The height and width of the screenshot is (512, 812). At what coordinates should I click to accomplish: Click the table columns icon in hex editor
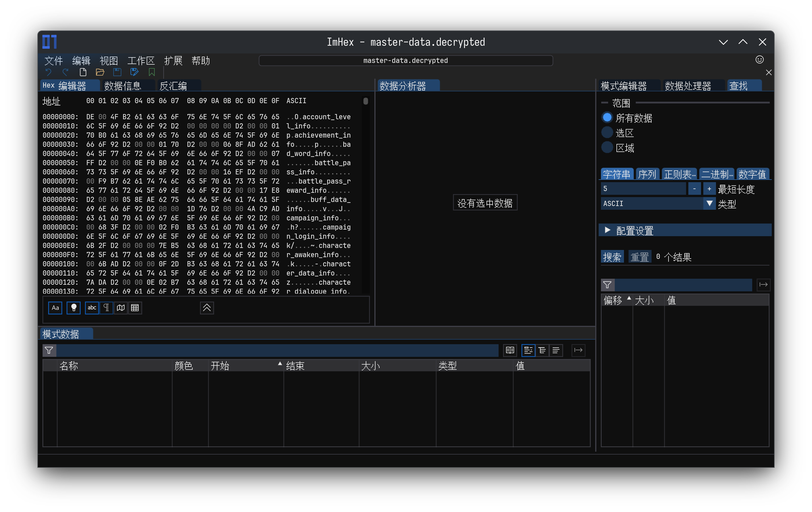point(135,308)
